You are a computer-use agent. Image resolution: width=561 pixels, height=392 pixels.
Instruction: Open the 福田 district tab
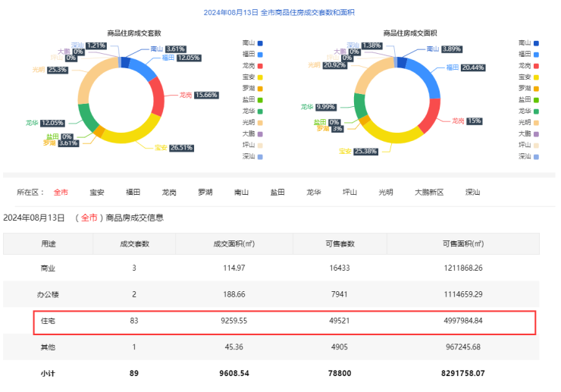133,193
